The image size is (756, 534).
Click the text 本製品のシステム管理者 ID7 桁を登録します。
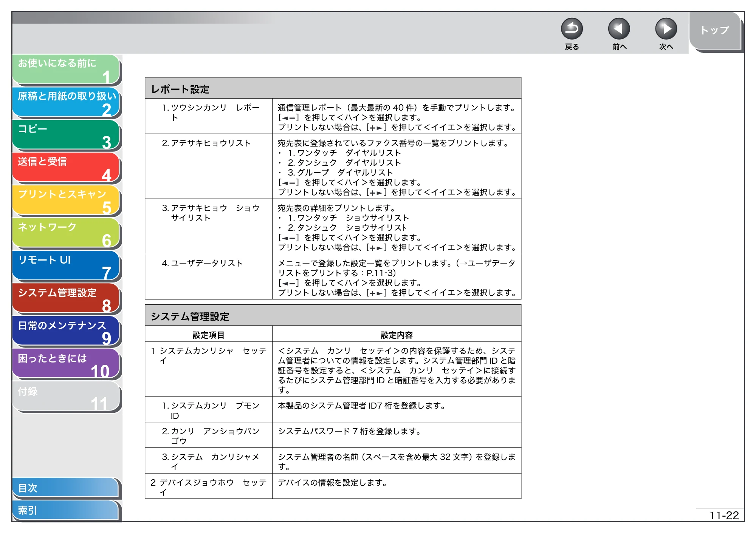(x=362, y=406)
